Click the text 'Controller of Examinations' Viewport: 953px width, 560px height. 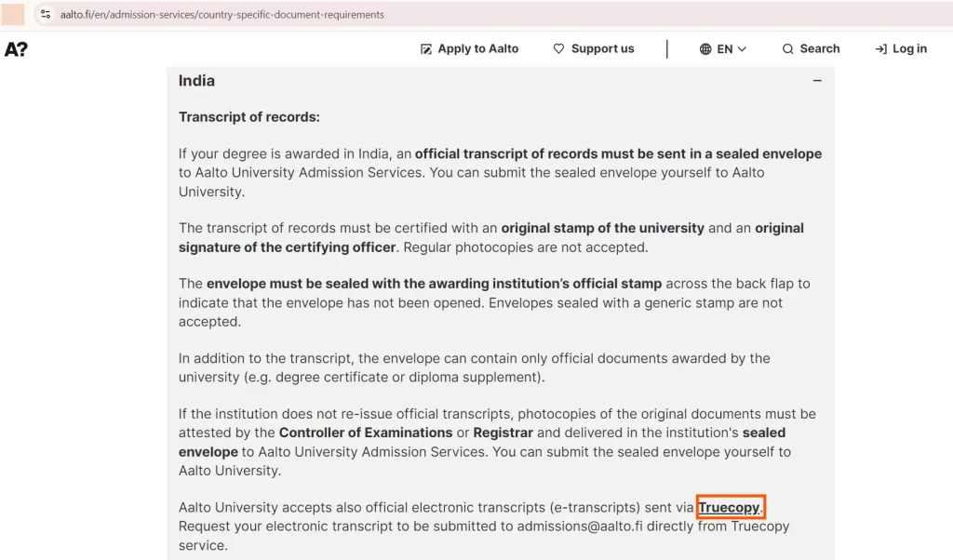(x=366, y=433)
